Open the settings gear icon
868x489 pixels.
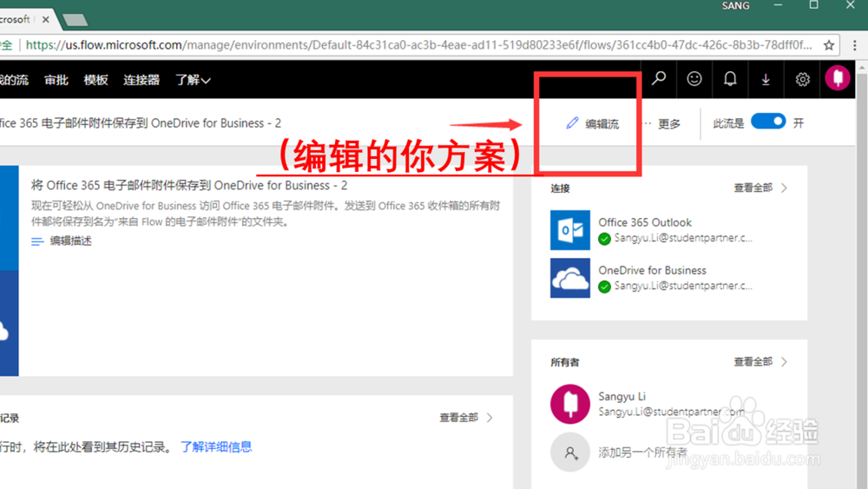[x=802, y=80]
